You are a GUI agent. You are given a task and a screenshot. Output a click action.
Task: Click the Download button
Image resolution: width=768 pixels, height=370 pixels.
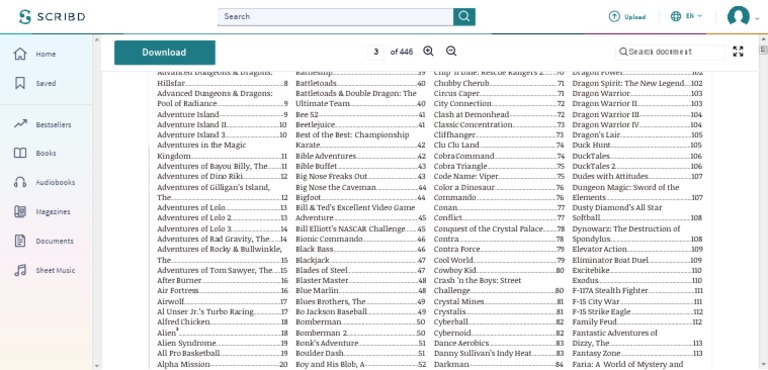165,52
